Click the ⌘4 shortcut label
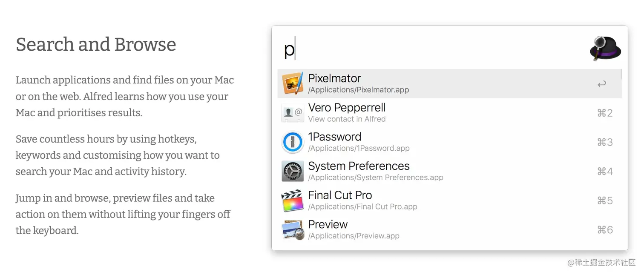This screenshot has height=275, width=644. (x=605, y=171)
